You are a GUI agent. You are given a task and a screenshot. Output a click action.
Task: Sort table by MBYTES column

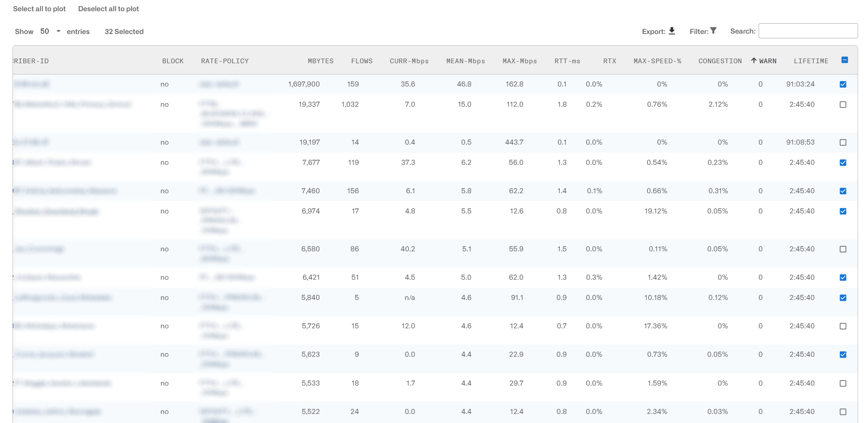click(321, 61)
